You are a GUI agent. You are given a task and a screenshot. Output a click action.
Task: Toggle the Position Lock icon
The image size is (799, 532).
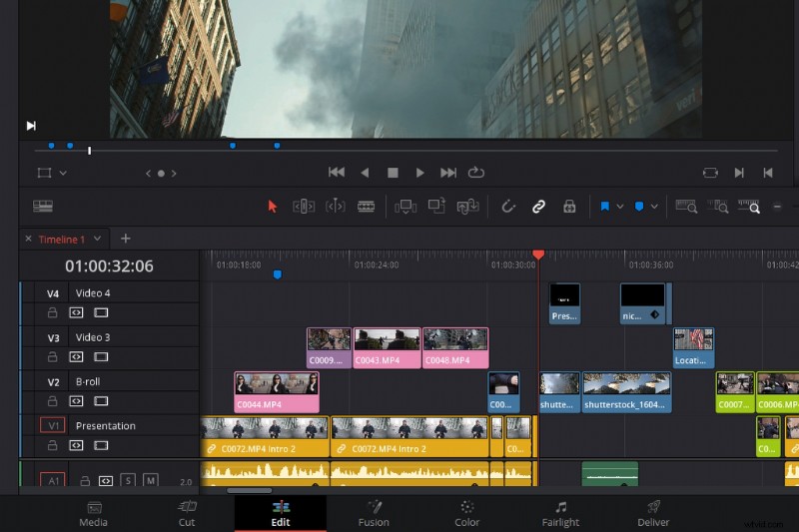pos(569,207)
